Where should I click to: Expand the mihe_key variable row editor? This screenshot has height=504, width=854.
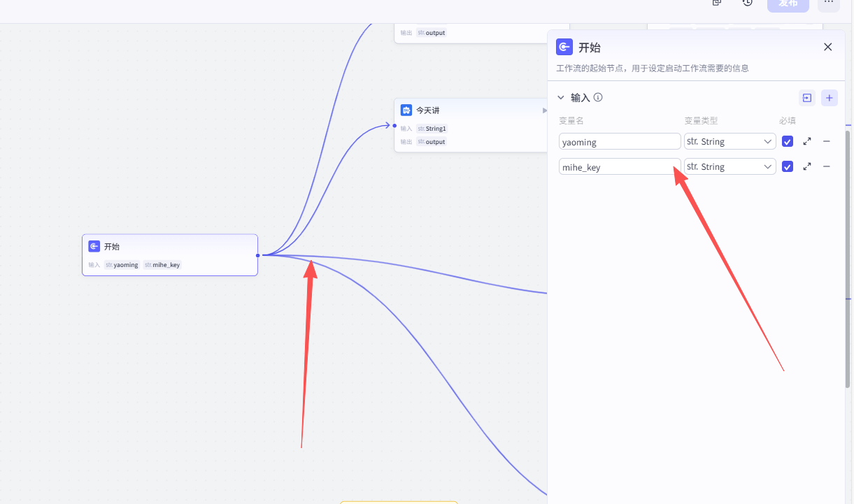[807, 166]
